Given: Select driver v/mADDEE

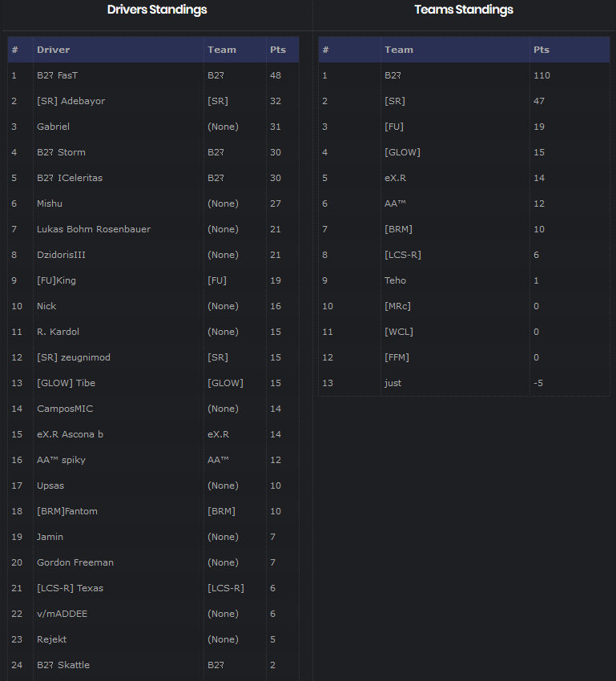Looking at the screenshot, I should tap(62, 614).
